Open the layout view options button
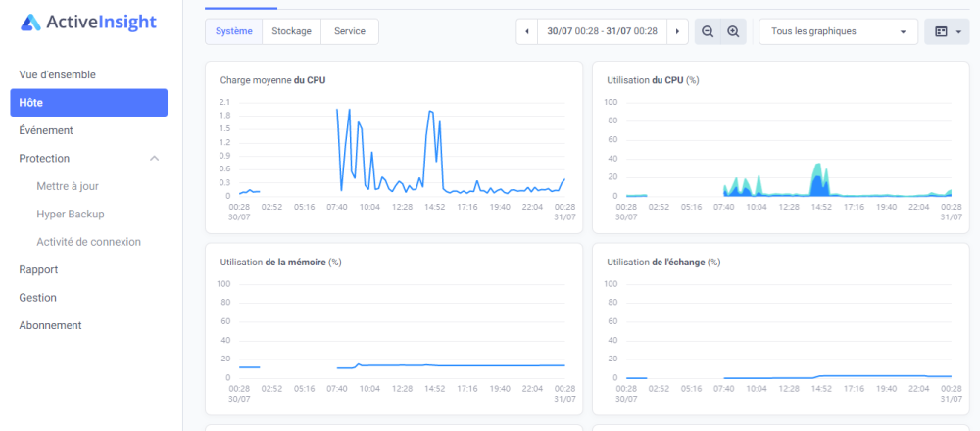This screenshot has width=980, height=431. coord(947,31)
